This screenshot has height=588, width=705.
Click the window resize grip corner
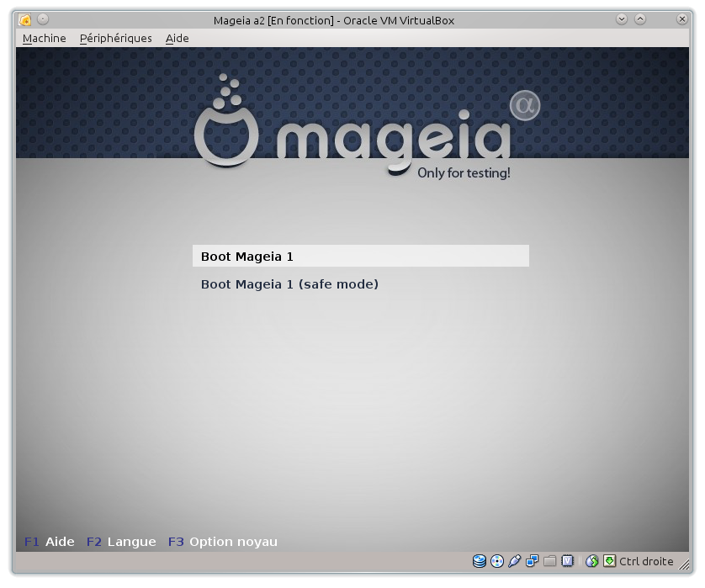point(683,564)
